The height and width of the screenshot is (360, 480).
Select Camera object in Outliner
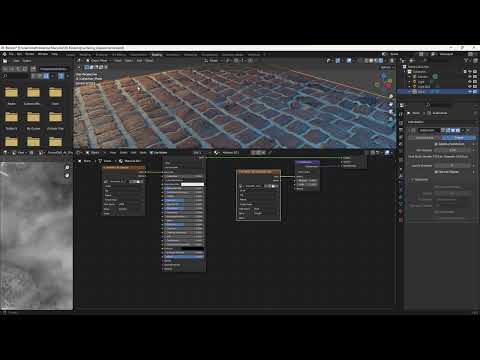423,77
